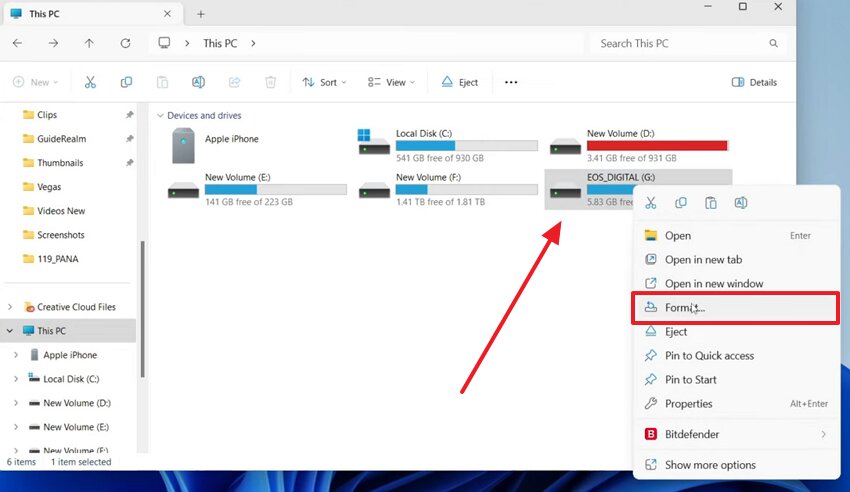850x492 pixels.
Task: Click the context menu Copy icon
Action: click(x=681, y=203)
